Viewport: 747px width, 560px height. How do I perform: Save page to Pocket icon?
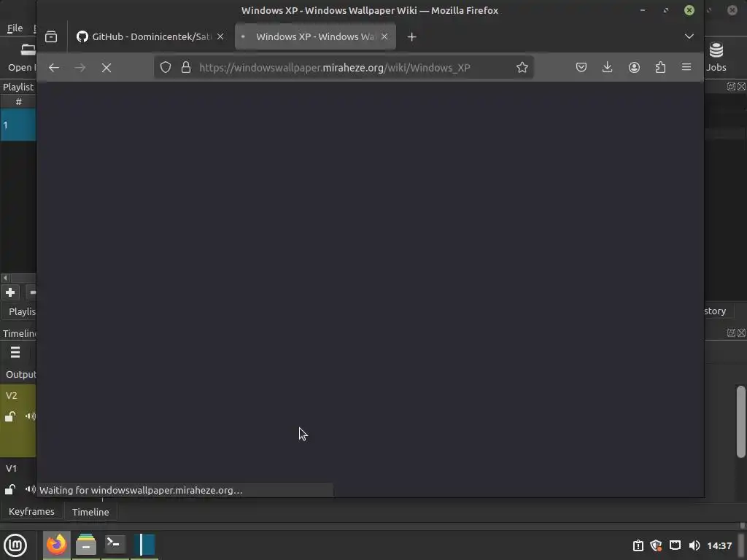click(581, 68)
